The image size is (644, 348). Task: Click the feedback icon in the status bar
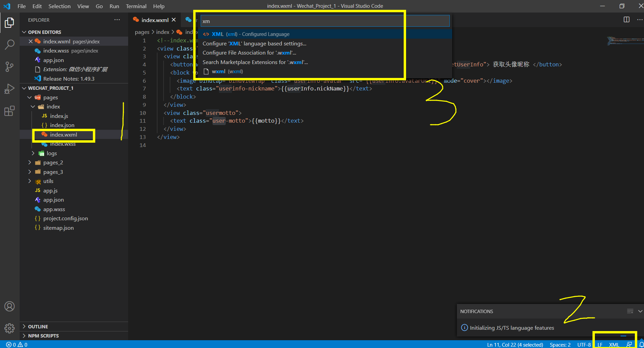(x=629, y=345)
